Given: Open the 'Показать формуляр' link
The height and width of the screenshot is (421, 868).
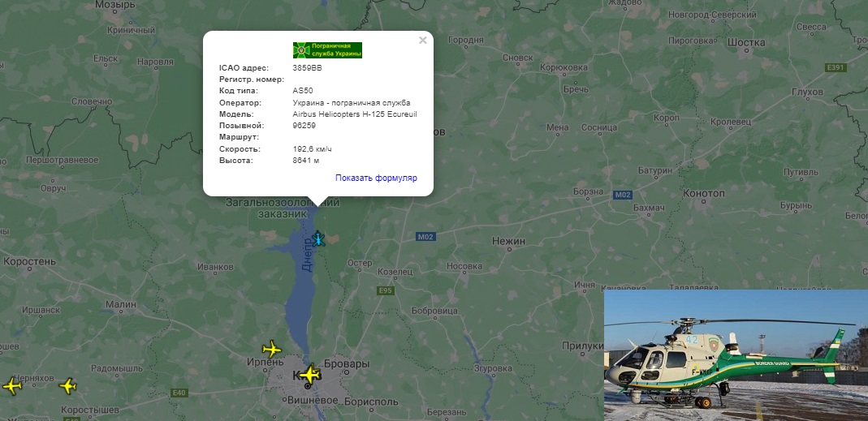Looking at the screenshot, I should pos(376,178).
